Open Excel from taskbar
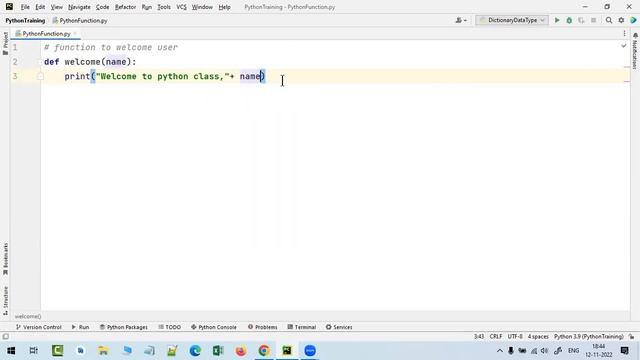Image resolution: width=640 pixels, height=360 pixels. pyautogui.click(x=218, y=351)
